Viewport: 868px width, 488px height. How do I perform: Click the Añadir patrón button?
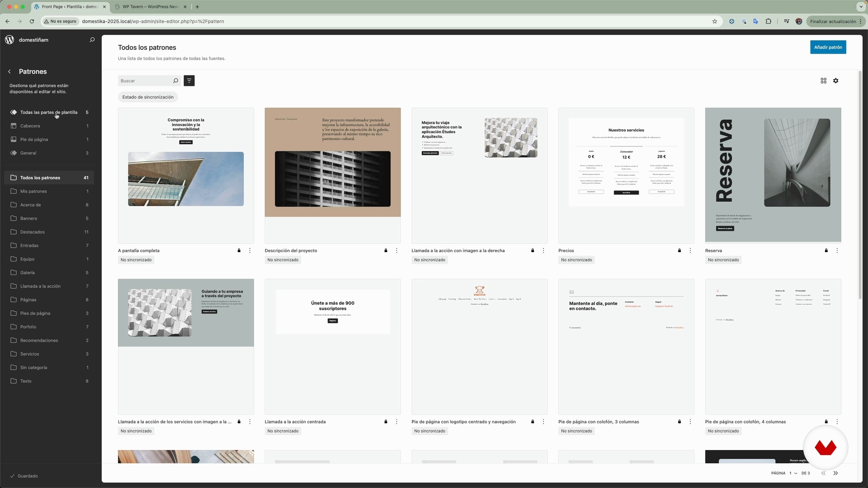point(828,47)
